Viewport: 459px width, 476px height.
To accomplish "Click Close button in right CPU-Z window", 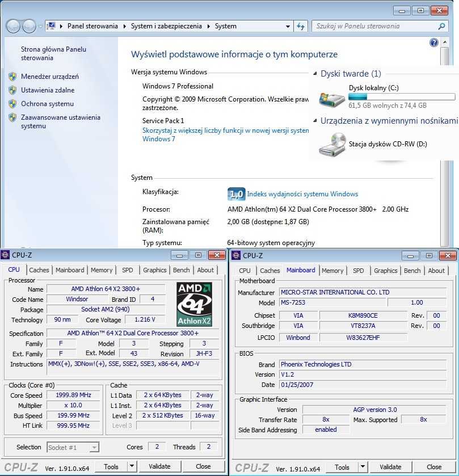I will pos(434,467).
